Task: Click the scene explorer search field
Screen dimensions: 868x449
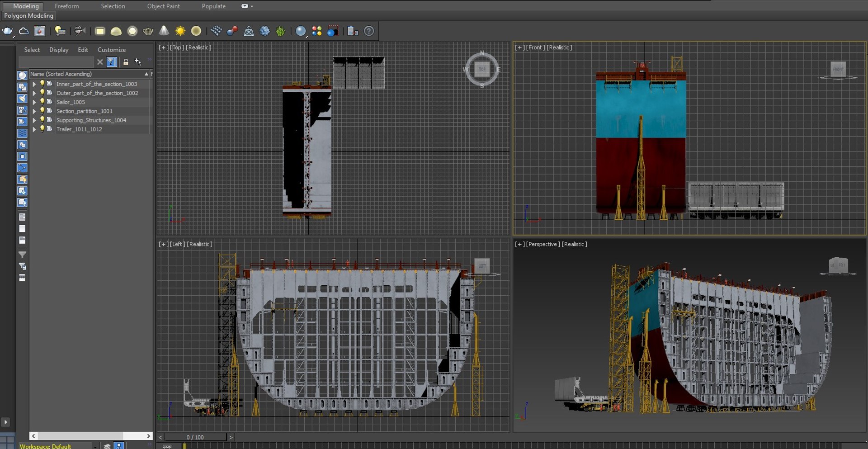Action: pyautogui.click(x=57, y=62)
